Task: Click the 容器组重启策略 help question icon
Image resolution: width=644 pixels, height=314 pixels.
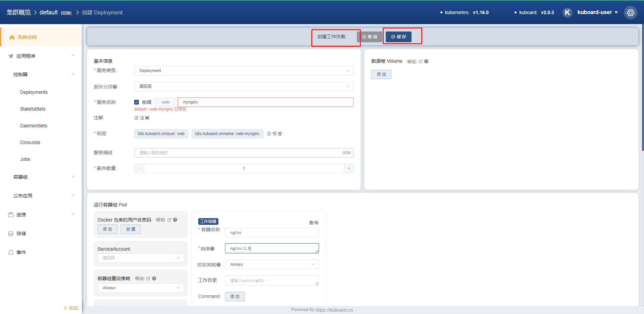Action: pos(154,278)
